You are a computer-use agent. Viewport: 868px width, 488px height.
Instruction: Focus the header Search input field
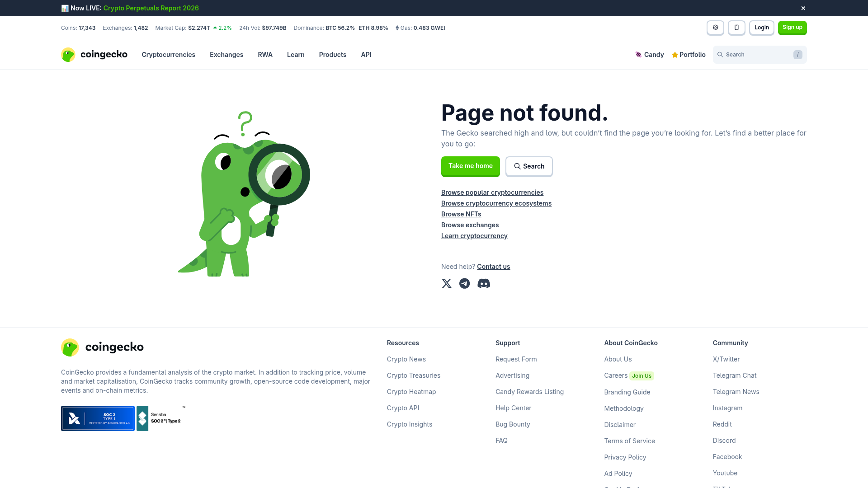760,55
